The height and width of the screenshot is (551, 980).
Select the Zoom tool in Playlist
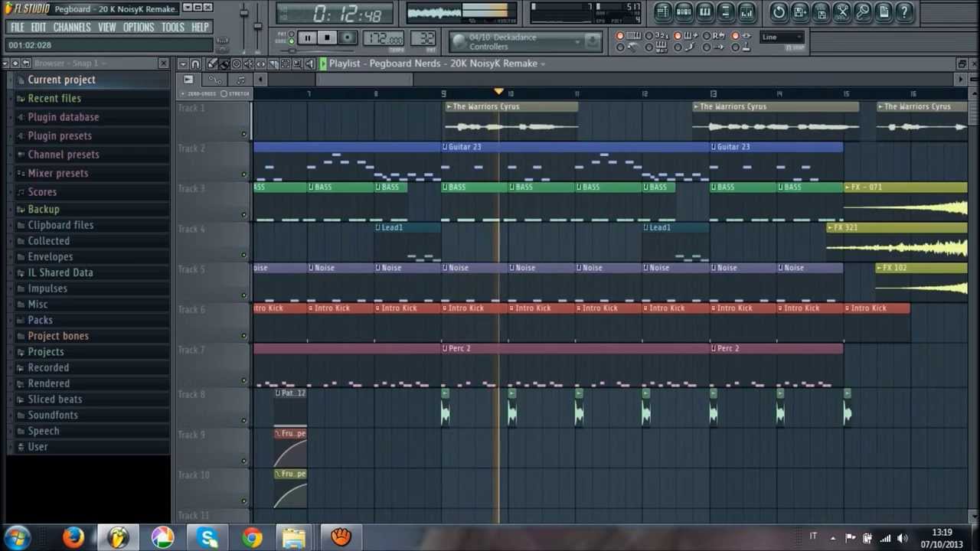(297, 64)
